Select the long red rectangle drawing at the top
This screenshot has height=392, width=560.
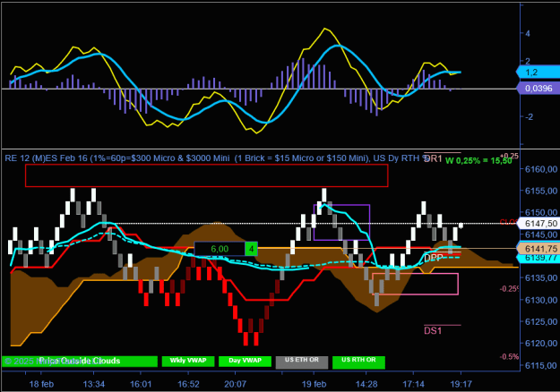(x=206, y=175)
